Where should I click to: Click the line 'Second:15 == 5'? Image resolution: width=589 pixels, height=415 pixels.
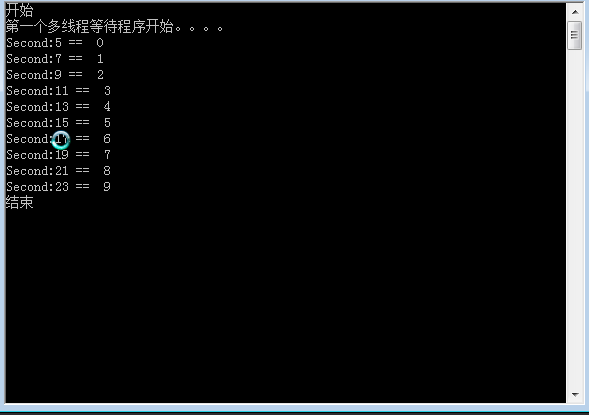[x=59, y=123]
